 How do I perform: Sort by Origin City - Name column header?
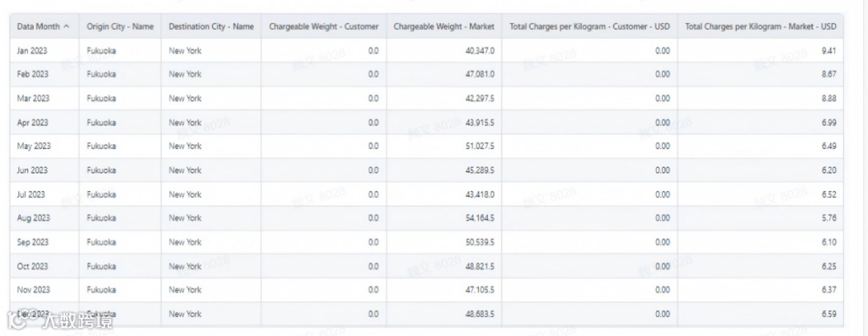pyautogui.click(x=120, y=27)
